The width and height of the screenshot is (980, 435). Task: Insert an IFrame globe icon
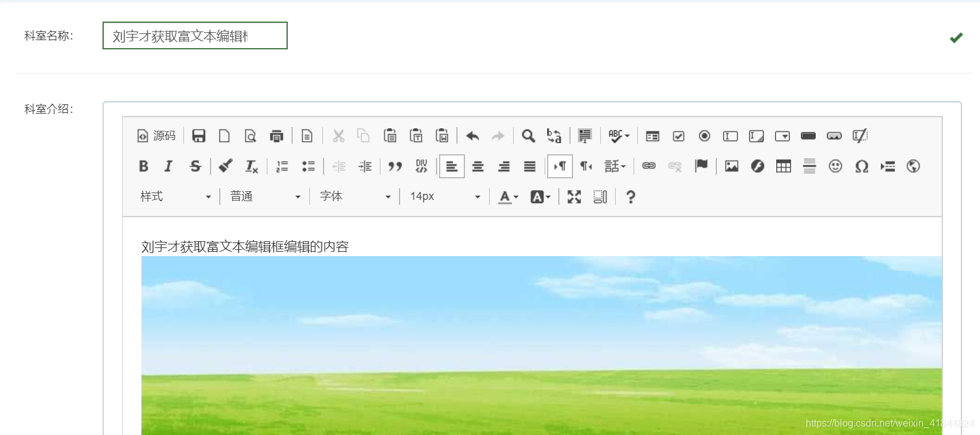coord(913,166)
